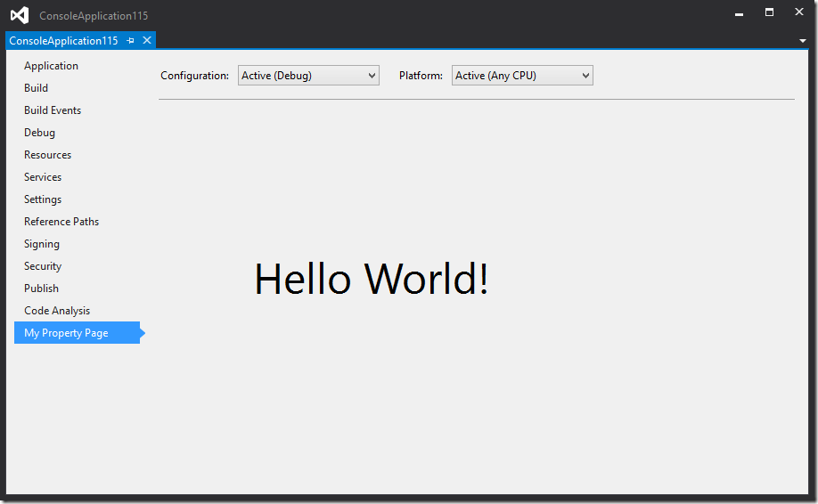Close the ConsoleApplication115 document tab

tap(147, 41)
